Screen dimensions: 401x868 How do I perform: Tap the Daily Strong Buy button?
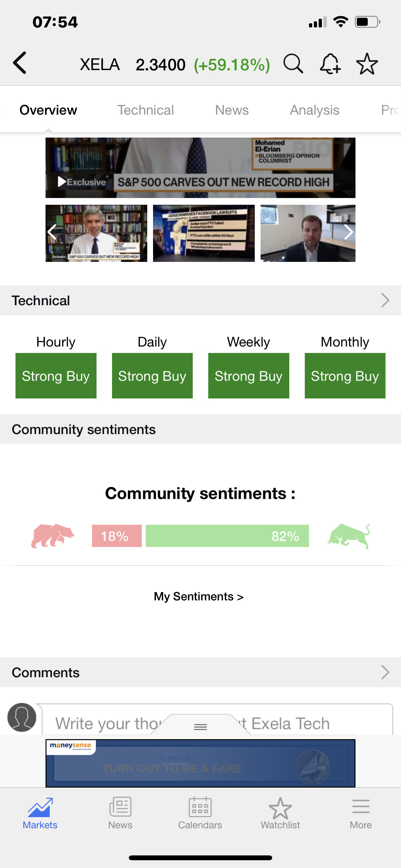click(152, 376)
